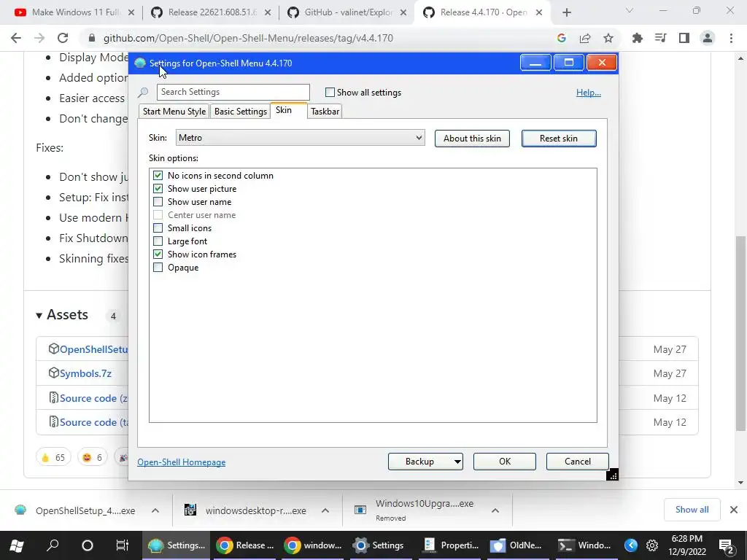Open the Help link

tap(589, 93)
